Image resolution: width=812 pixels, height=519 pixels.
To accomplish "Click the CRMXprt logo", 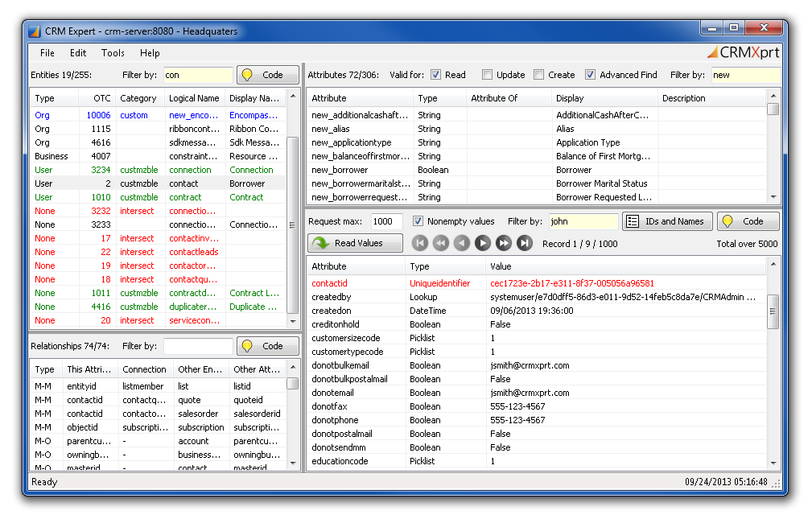I will pos(743,52).
